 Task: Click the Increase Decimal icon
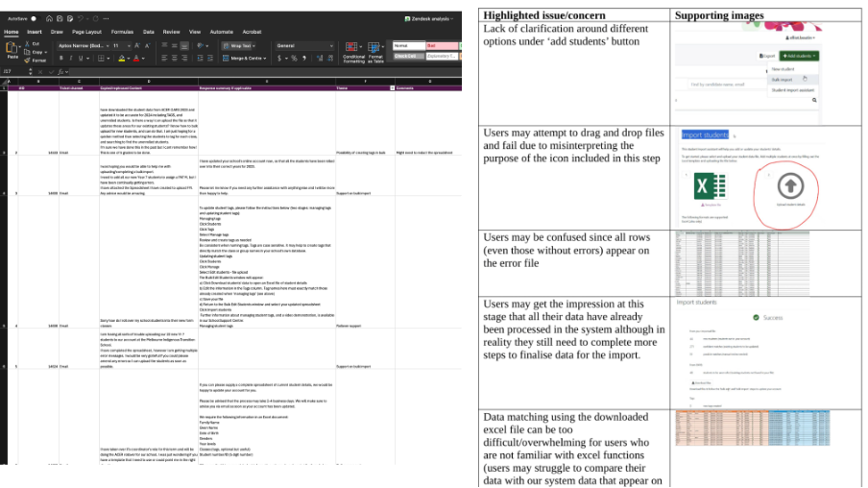[320, 59]
